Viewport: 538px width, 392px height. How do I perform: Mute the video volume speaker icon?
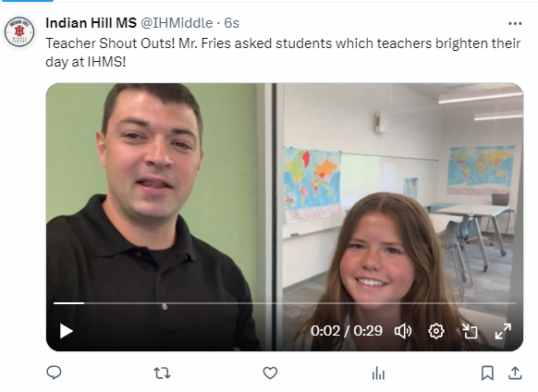403,331
